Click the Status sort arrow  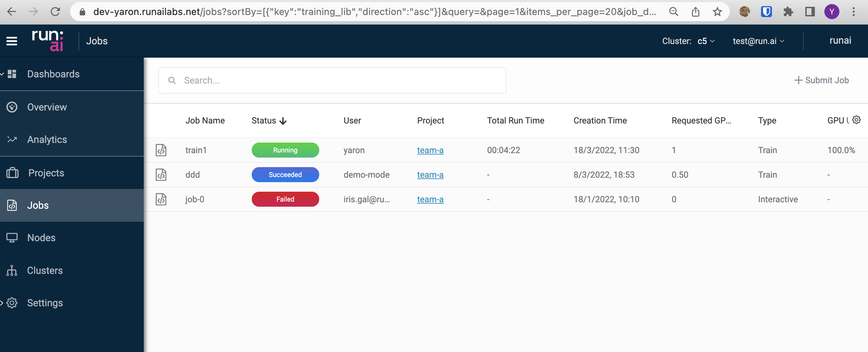tap(283, 121)
